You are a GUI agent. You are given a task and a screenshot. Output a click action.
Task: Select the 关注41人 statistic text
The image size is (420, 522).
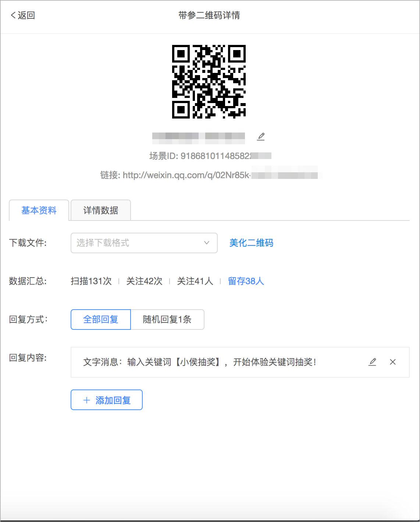195,281
